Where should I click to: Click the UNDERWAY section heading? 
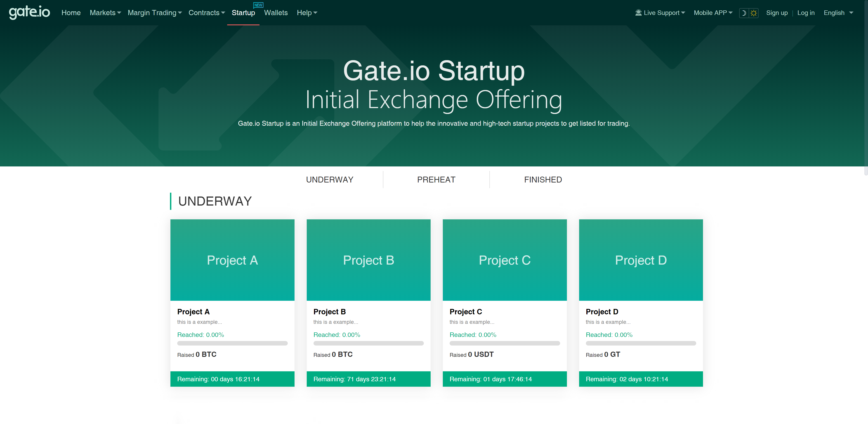point(215,201)
